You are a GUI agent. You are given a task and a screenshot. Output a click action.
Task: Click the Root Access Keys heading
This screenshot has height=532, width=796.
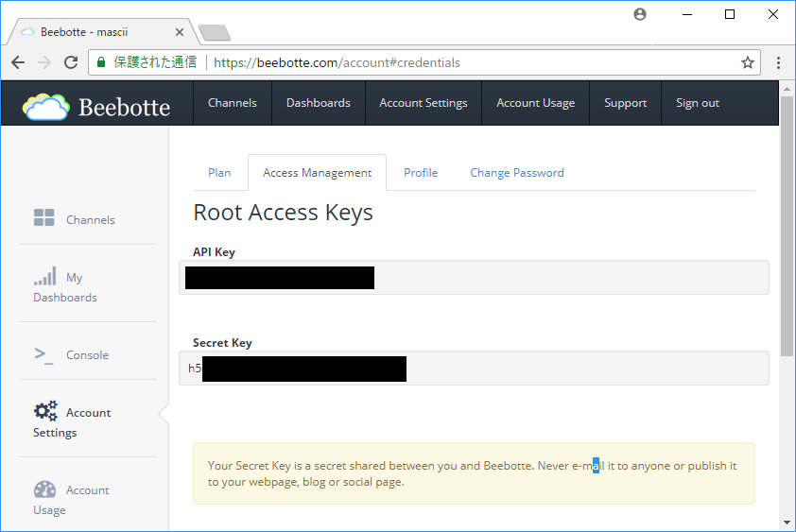click(x=283, y=213)
